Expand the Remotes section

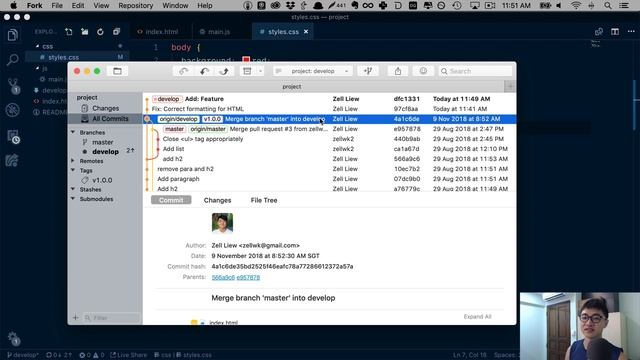click(73, 161)
